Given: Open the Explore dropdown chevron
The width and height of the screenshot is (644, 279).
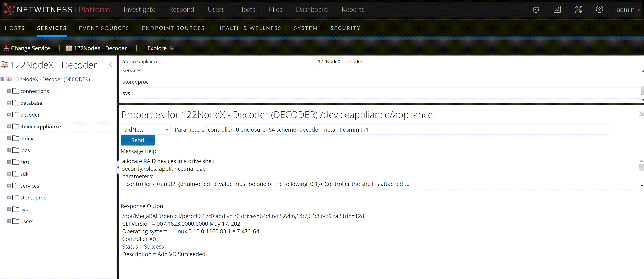Looking at the screenshot, I should [172, 48].
